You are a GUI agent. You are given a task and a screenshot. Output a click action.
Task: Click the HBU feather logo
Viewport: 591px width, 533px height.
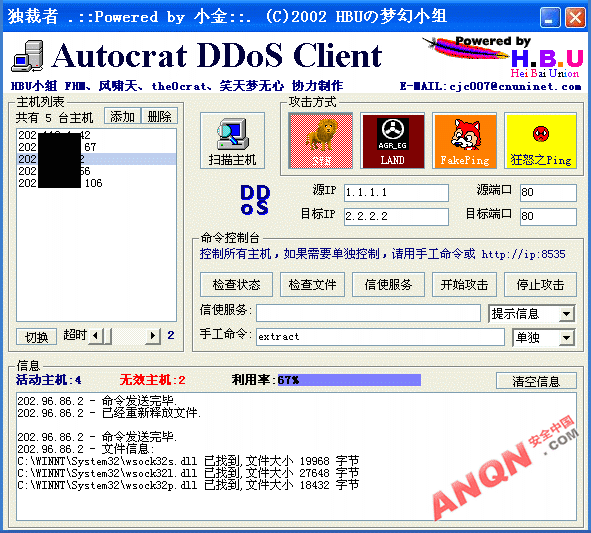click(503, 57)
